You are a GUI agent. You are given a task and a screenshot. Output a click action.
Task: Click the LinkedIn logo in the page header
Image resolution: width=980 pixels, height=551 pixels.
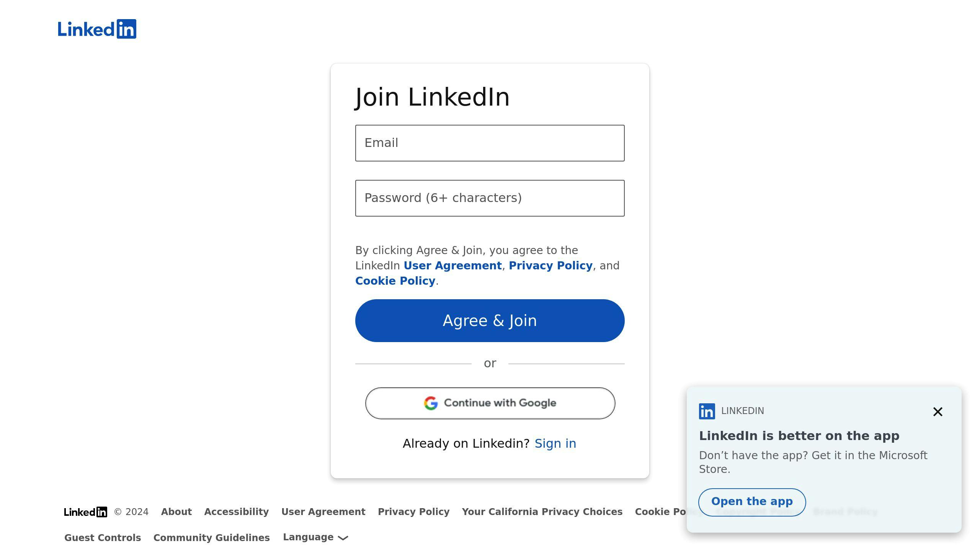97,29
